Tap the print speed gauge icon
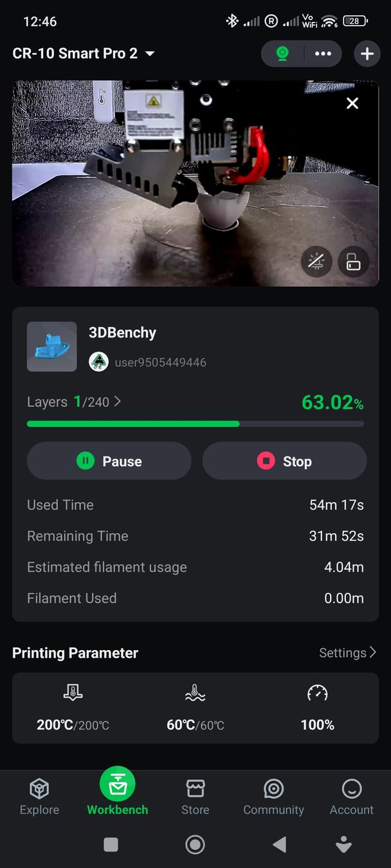The image size is (391, 868). (x=317, y=693)
